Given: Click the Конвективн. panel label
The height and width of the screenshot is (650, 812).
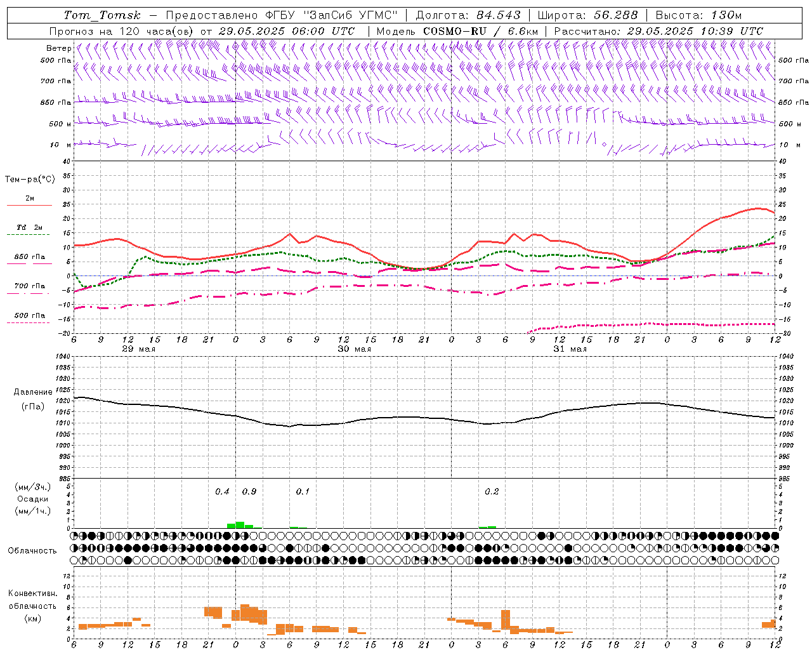Looking at the screenshot, I should [32, 594].
